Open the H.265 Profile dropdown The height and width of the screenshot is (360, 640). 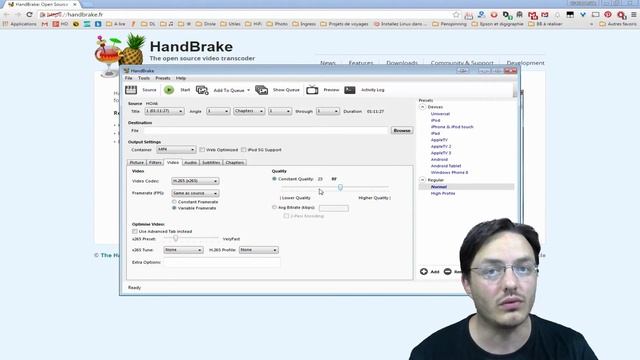click(259, 250)
